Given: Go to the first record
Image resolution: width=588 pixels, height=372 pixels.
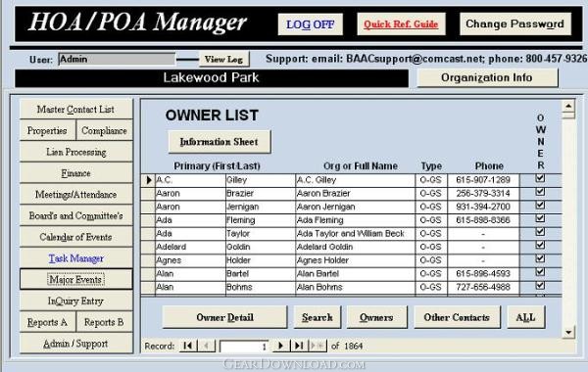Looking at the screenshot, I should pyautogui.click(x=188, y=346).
